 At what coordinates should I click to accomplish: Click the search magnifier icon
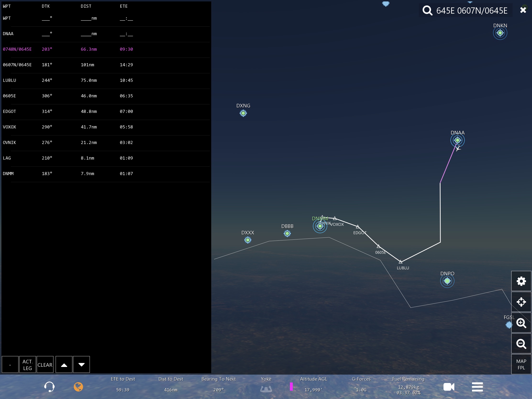tap(427, 11)
